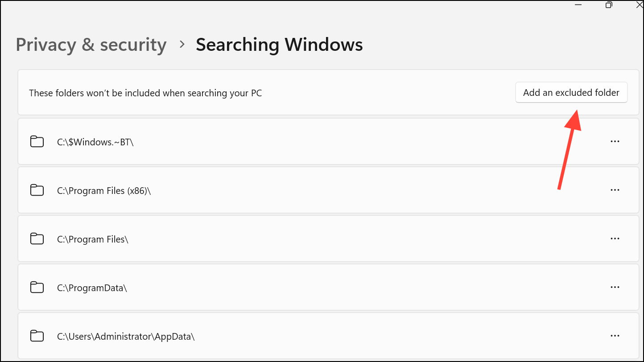The image size is (644, 362).
Task: Select the C:\ProgramData\ path text
Action: coord(92,288)
